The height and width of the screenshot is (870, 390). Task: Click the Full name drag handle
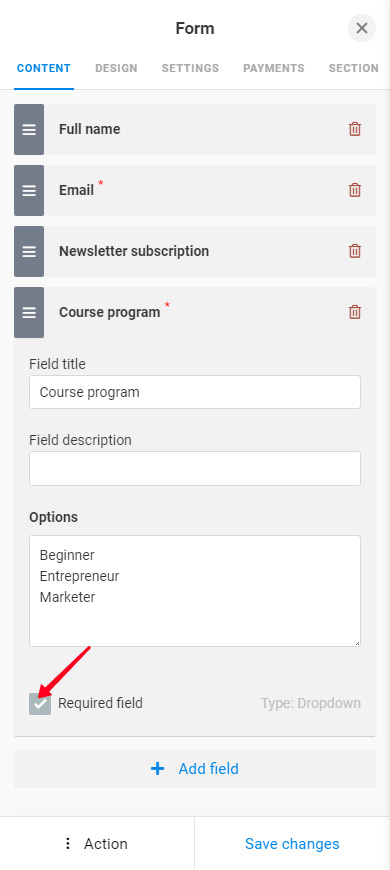coord(29,129)
